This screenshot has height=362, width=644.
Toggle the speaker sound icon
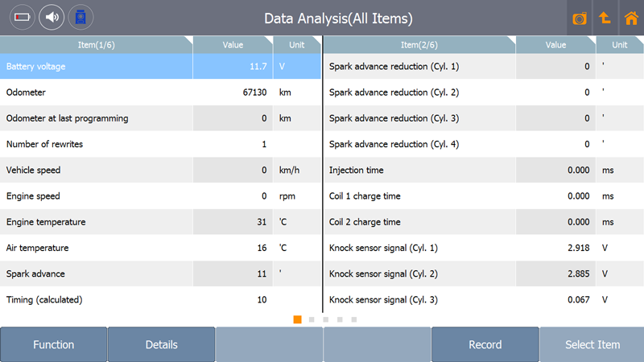52,17
